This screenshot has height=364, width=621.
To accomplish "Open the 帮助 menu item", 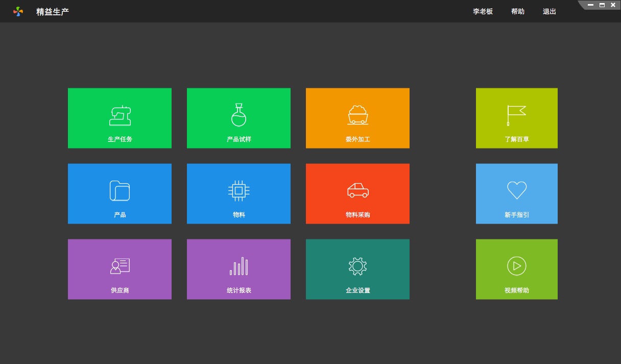I will [517, 11].
